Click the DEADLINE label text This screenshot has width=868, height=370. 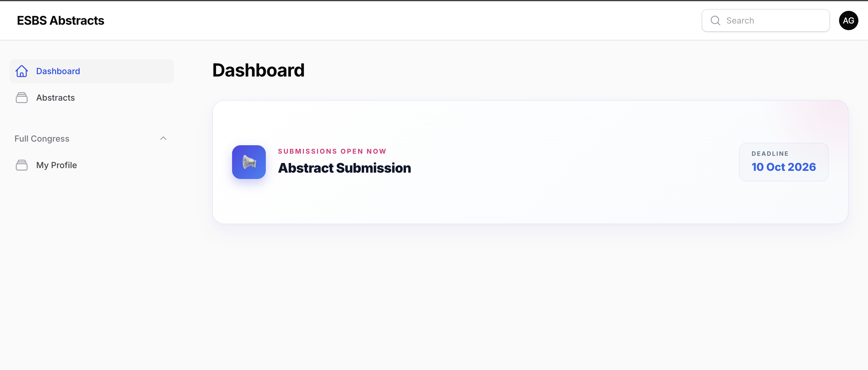[x=770, y=154]
